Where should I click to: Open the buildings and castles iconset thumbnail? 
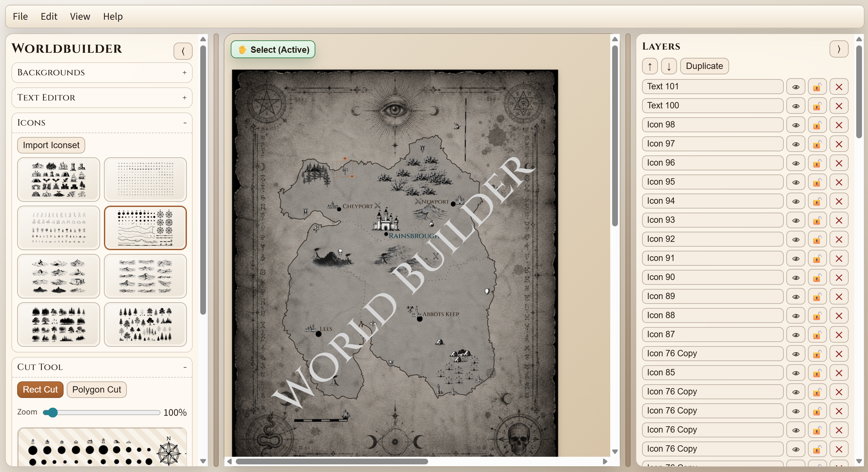click(x=58, y=180)
